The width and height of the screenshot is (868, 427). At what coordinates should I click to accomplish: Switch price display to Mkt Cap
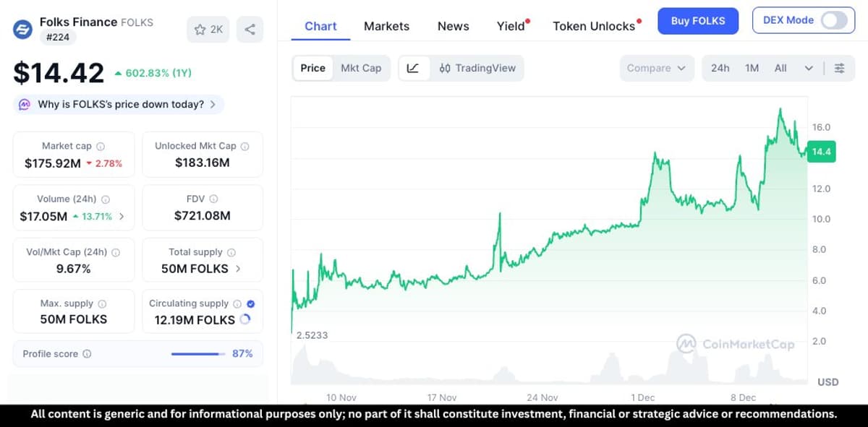pyautogui.click(x=362, y=67)
